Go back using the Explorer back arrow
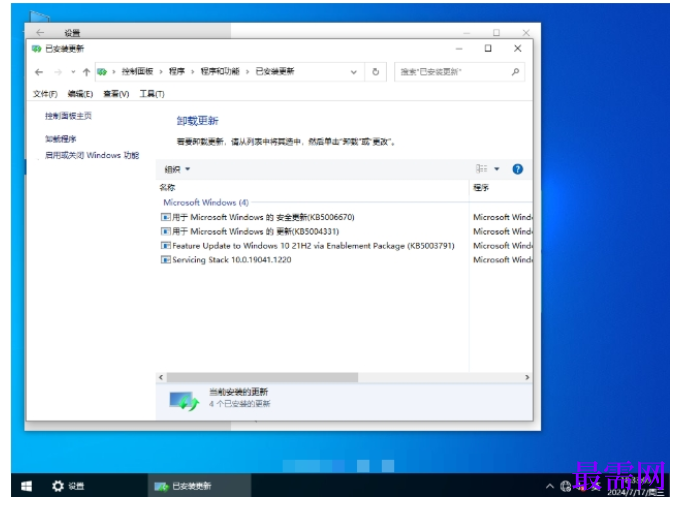The width and height of the screenshot is (684, 507). pyautogui.click(x=39, y=72)
